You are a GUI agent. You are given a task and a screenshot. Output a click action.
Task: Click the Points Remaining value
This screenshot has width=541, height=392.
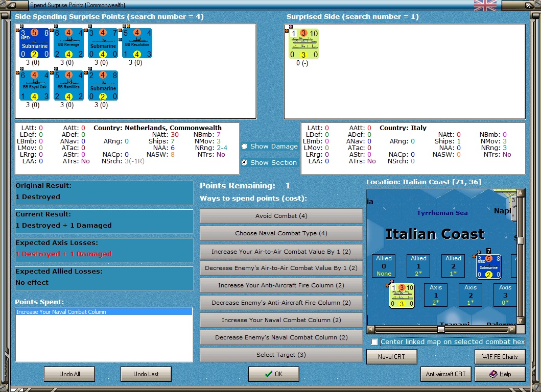[x=288, y=185]
